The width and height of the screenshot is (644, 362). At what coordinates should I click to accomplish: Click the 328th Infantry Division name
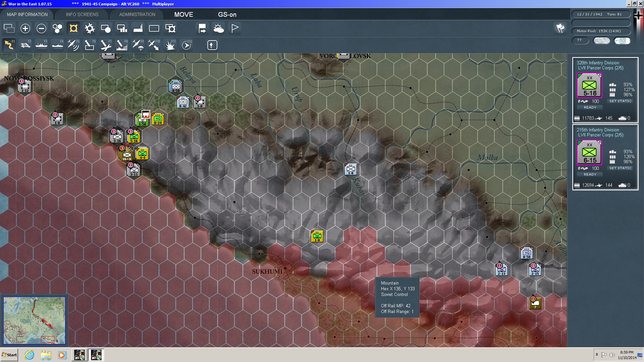tap(598, 63)
